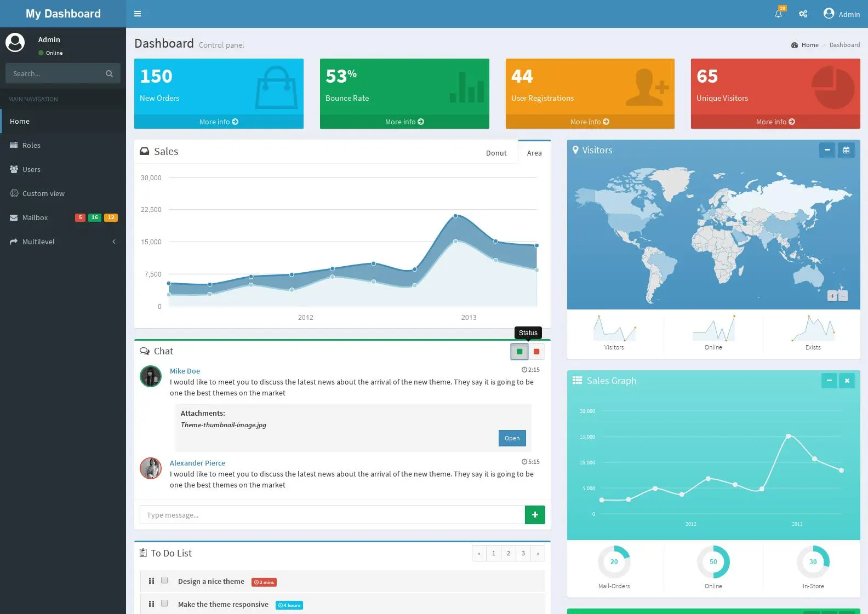Send chat message with plus button

point(535,515)
